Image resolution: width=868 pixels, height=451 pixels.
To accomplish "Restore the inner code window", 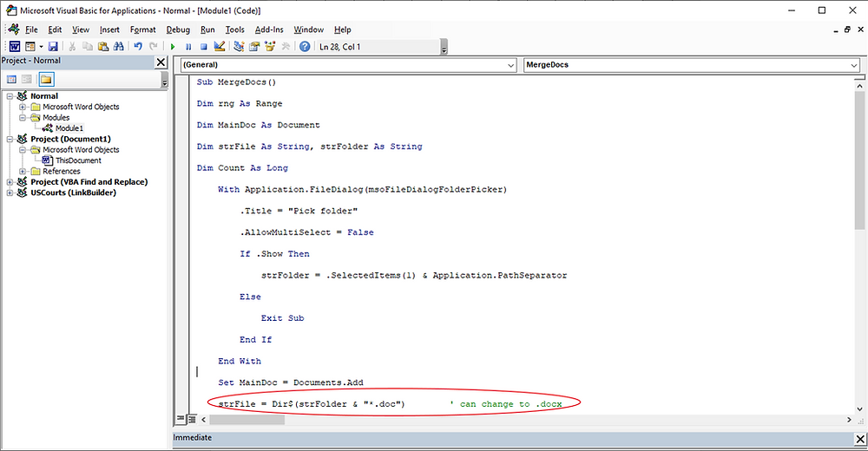I will (x=847, y=29).
